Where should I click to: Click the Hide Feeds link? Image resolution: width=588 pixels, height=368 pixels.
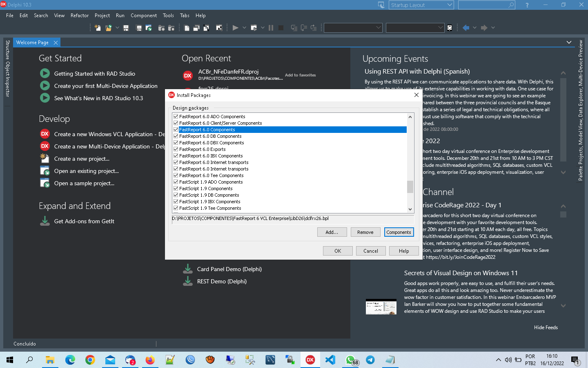tap(546, 328)
